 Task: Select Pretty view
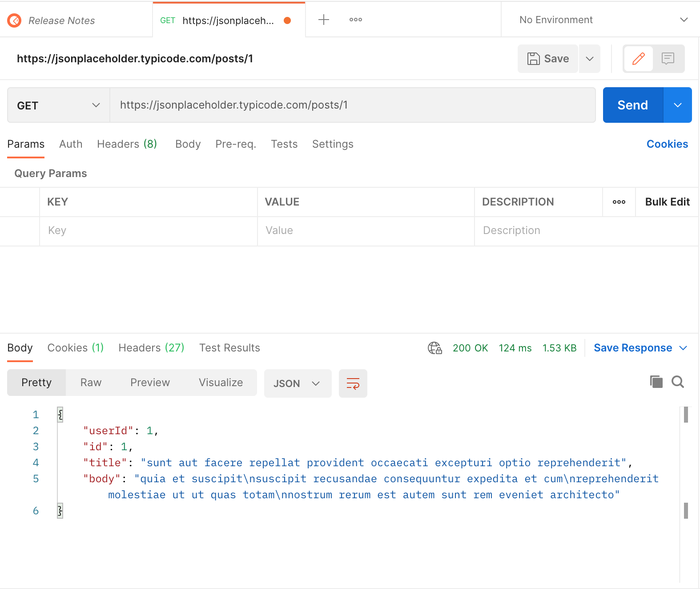pos(36,383)
